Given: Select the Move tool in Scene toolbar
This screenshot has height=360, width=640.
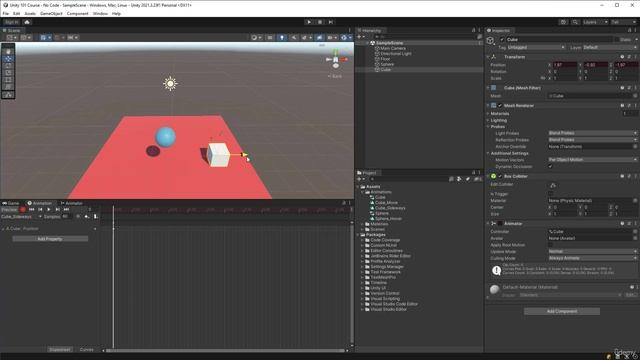Looking at the screenshot, I should tap(8, 59).
